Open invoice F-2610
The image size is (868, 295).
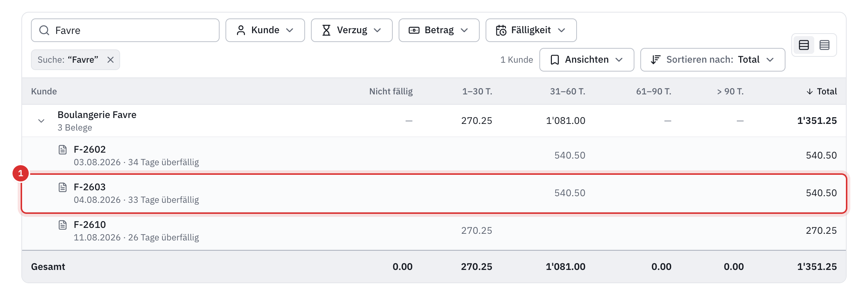90,225
